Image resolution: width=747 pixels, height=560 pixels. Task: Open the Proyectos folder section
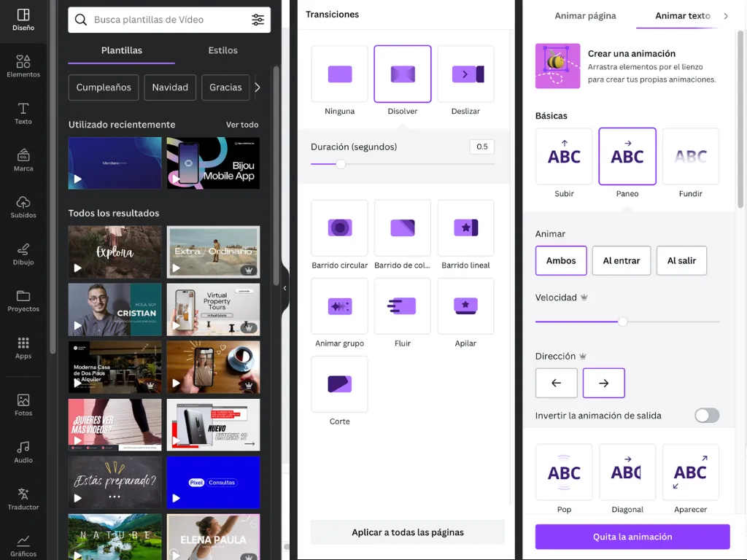coord(23,301)
